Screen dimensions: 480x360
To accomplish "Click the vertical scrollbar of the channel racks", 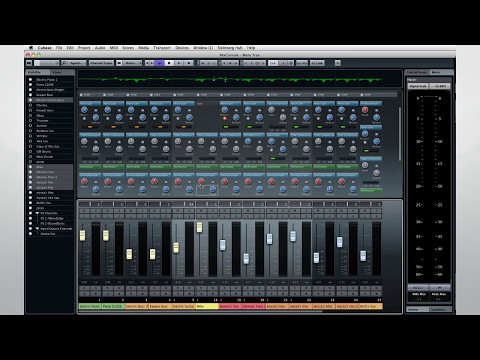I will point(400,133).
